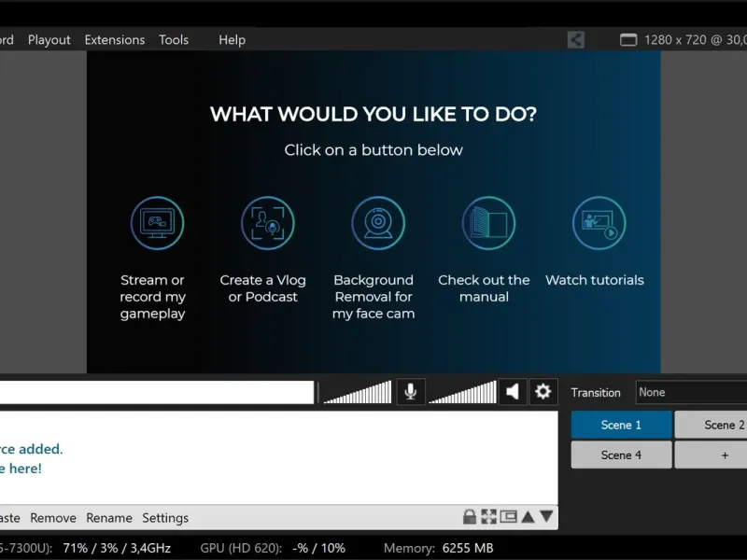This screenshot has height=560, width=747.
Task: Click the Check out the manual book icon
Action: point(488,223)
